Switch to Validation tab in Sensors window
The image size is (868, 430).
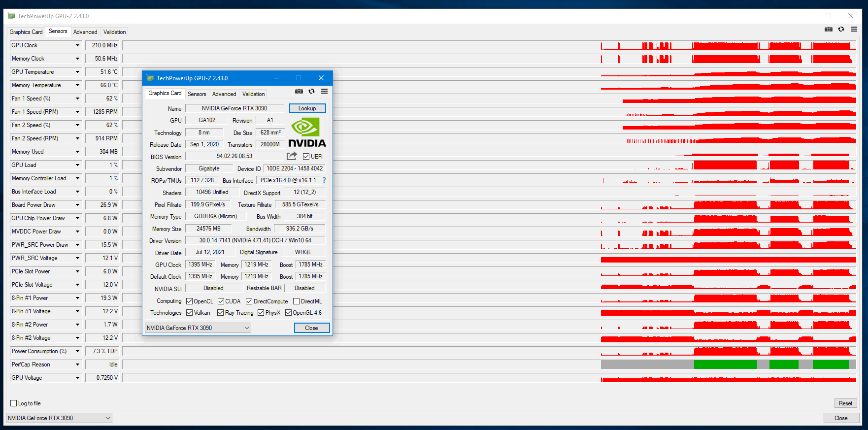[x=114, y=32]
